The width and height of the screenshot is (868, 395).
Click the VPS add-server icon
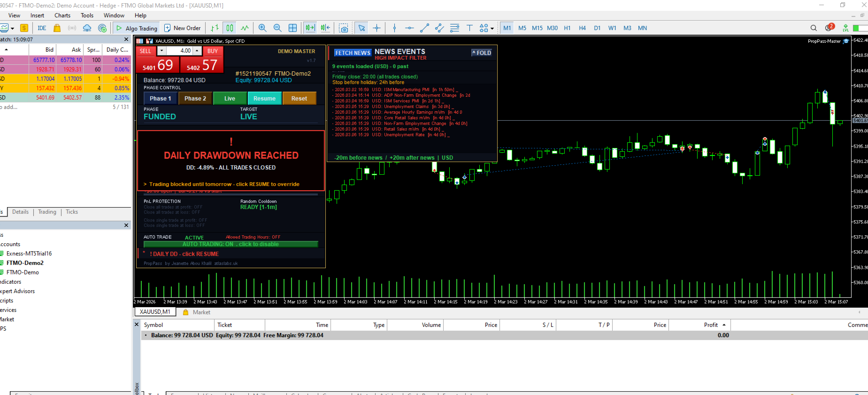(102, 28)
